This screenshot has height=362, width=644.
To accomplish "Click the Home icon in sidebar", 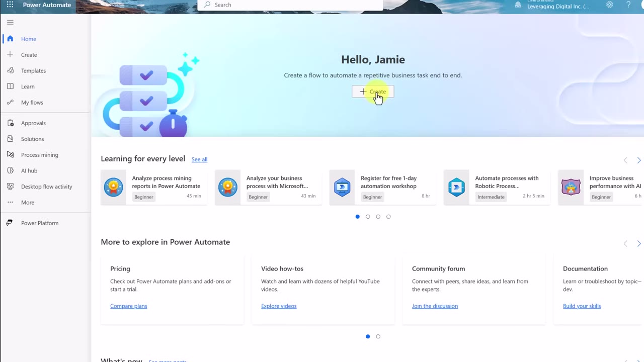I will click(10, 39).
